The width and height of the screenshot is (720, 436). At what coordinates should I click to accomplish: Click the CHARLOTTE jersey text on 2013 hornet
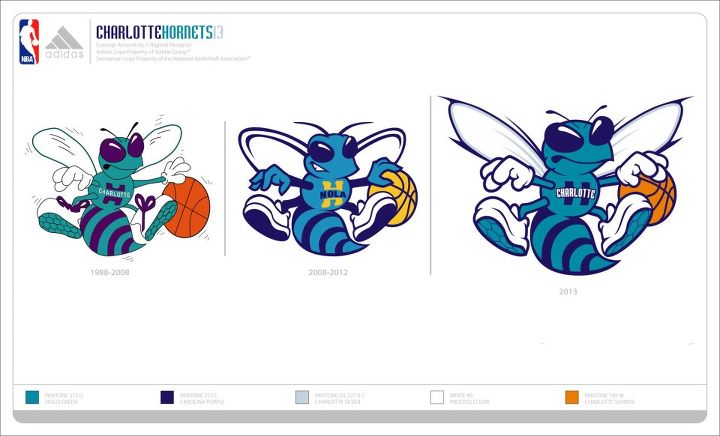576,193
